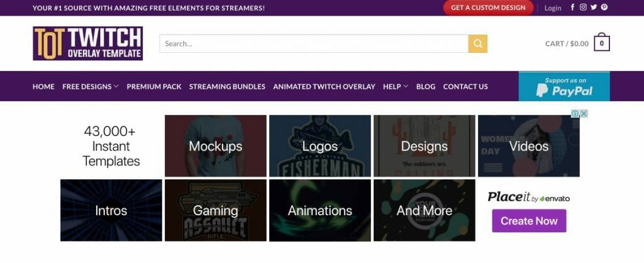
Task: Click the ad info icon
Action: point(575,113)
